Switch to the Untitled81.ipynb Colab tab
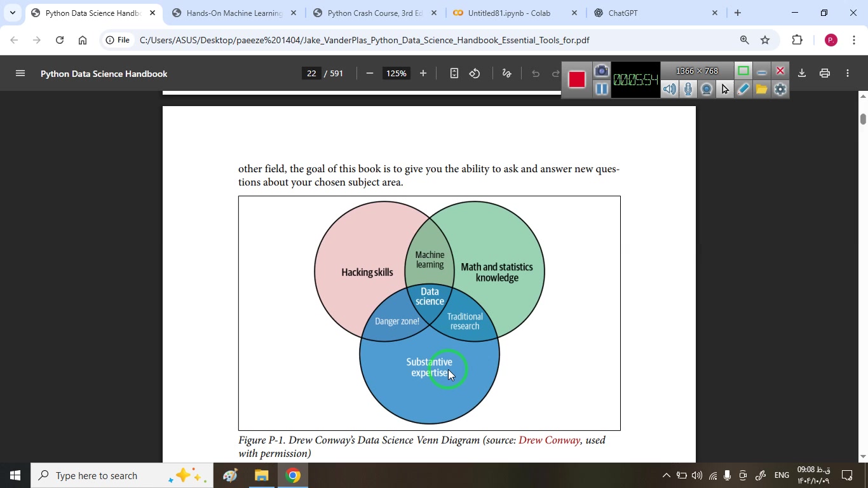 pos(508,13)
